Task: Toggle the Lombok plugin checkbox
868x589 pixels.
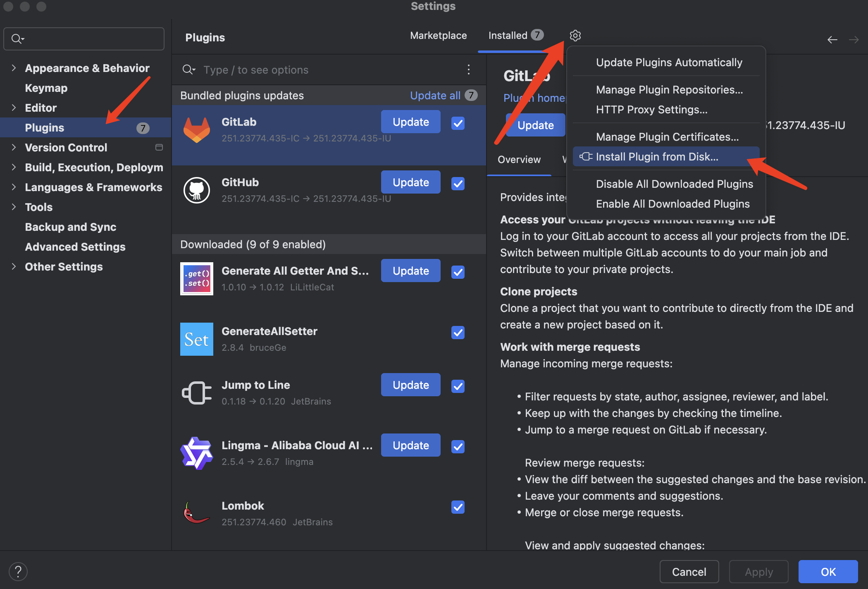Action: pyautogui.click(x=458, y=507)
